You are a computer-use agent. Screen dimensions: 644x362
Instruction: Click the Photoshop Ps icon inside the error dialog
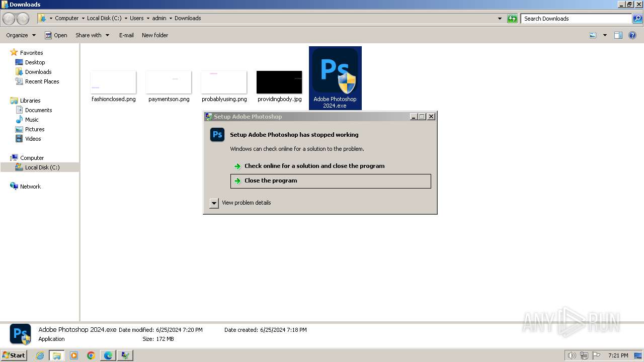tap(217, 135)
